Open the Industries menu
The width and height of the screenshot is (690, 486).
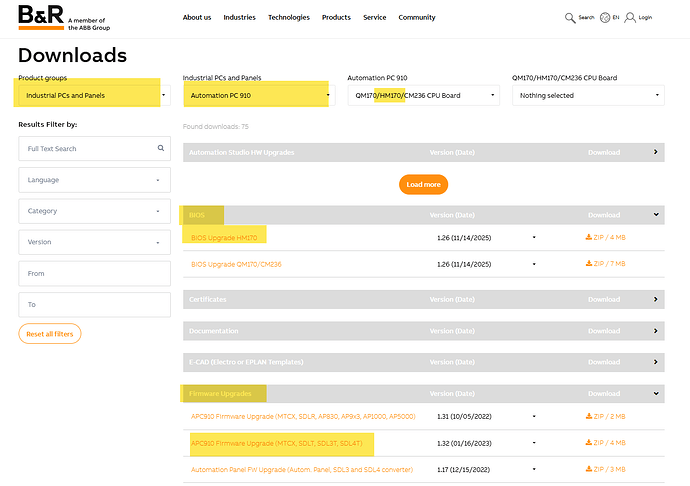pyautogui.click(x=239, y=17)
